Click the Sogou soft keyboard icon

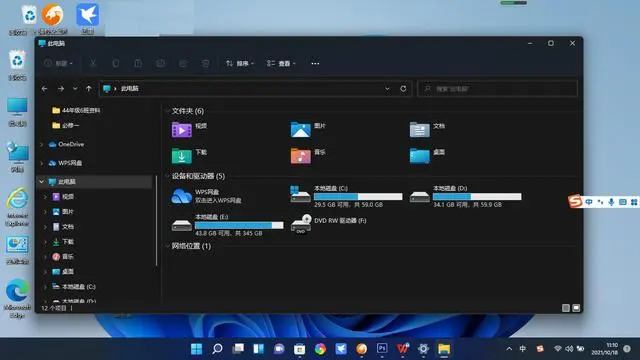(622, 202)
